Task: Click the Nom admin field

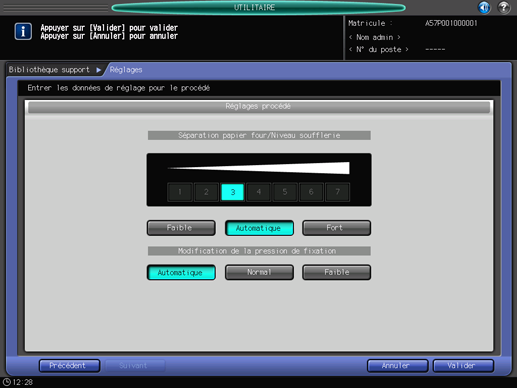Action: point(374,37)
